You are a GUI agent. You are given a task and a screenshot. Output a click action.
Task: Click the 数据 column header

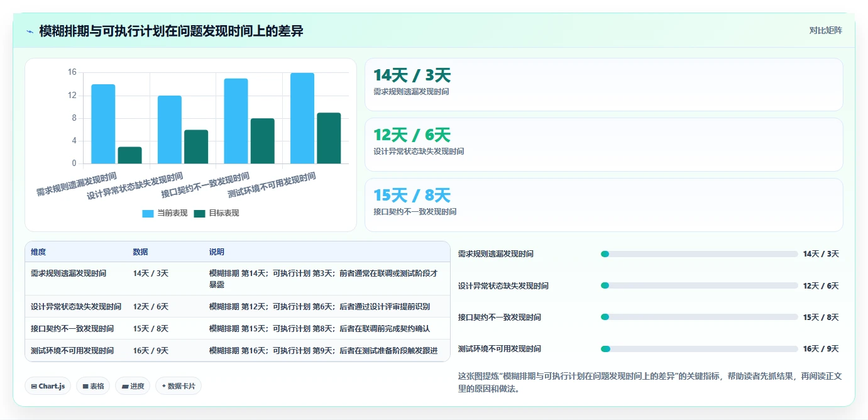[x=140, y=251]
